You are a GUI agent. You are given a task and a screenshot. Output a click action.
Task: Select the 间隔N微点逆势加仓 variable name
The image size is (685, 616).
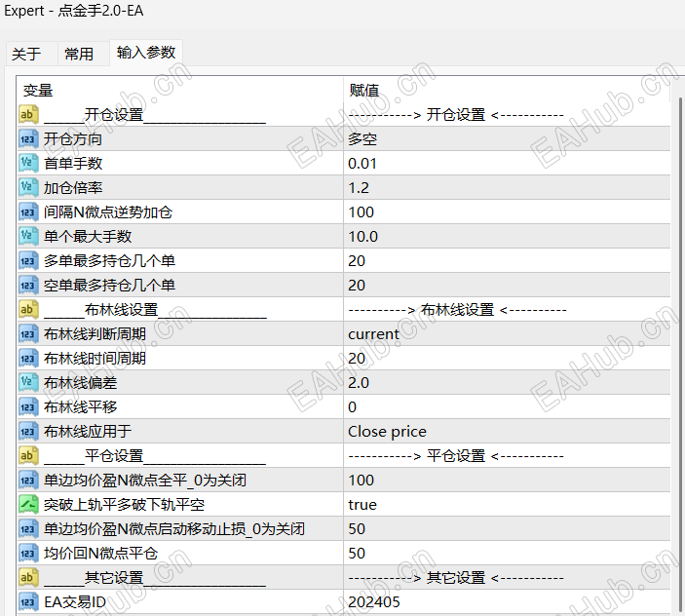tap(108, 212)
